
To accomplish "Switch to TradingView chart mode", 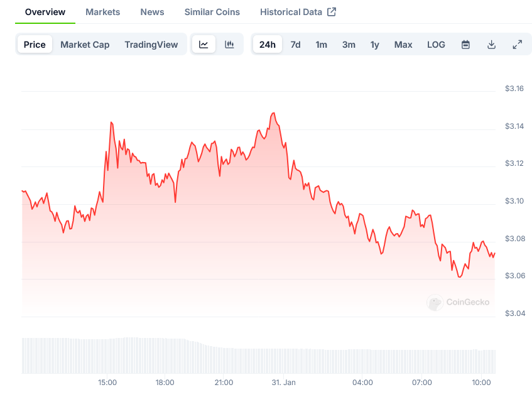I will click(x=151, y=45).
